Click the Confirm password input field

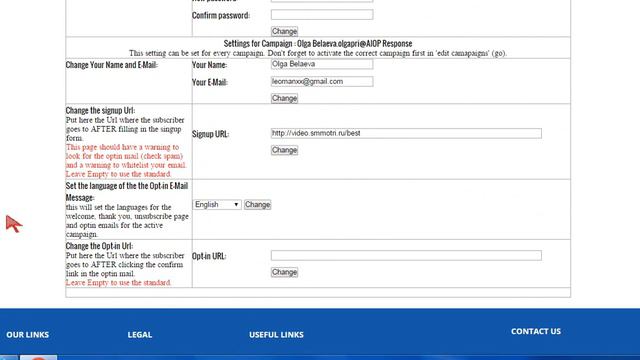tap(322, 15)
